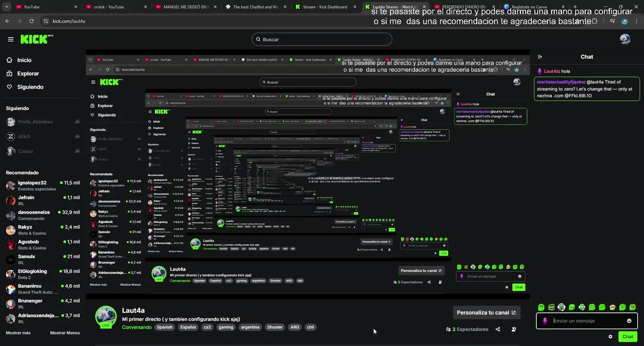Open followed channel Coscu

click(42, 151)
